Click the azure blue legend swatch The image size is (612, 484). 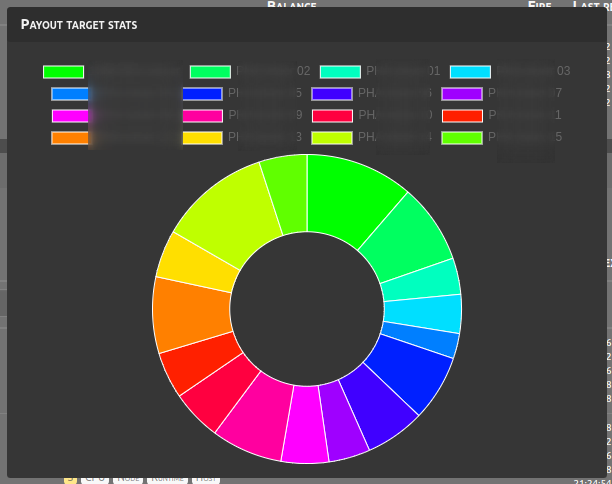71,94
